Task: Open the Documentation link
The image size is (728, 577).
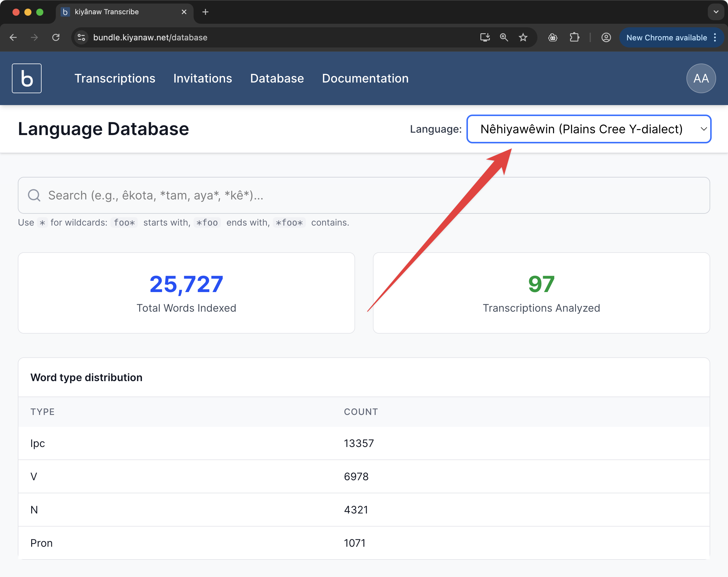Action: tap(365, 78)
